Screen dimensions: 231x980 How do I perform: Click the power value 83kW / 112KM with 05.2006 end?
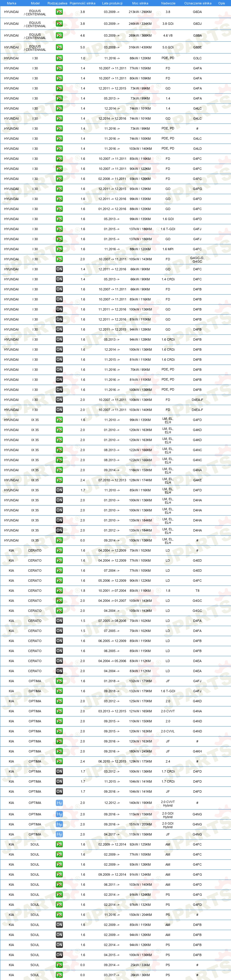point(140,661)
